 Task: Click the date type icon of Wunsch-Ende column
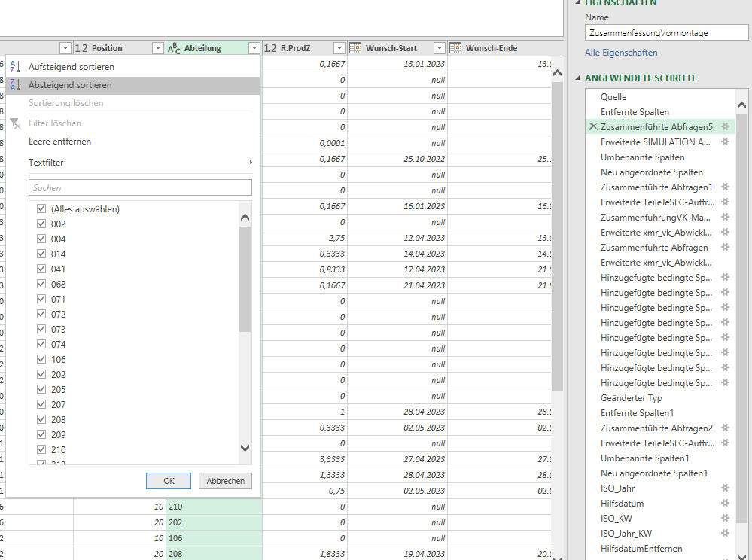(455, 48)
